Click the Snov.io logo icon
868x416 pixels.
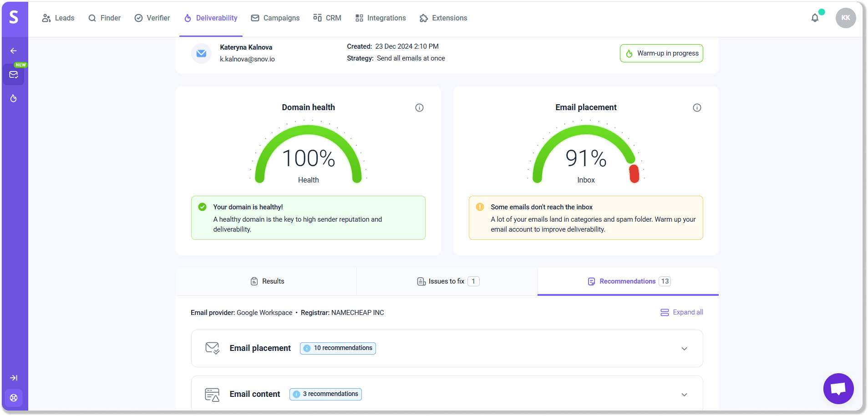point(14,17)
